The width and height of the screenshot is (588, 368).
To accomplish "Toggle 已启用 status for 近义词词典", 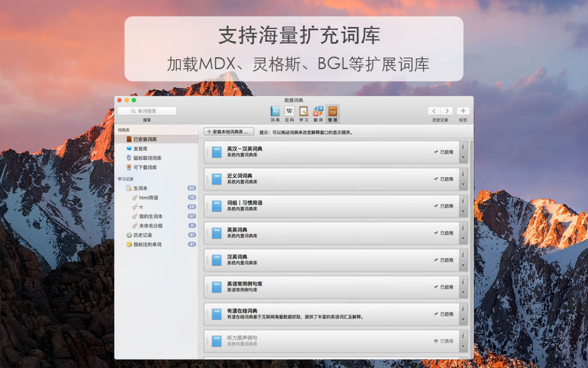I will (443, 179).
